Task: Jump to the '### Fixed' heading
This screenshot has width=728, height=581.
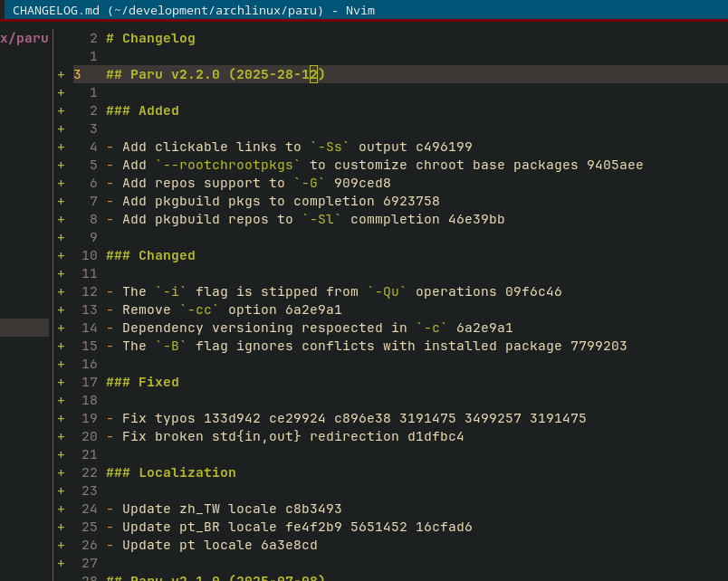Action: (x=142, y=382)
